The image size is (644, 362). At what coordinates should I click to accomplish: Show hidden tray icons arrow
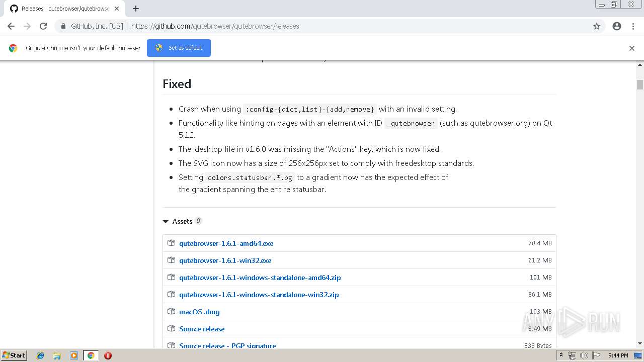click(x=561, y=355)
